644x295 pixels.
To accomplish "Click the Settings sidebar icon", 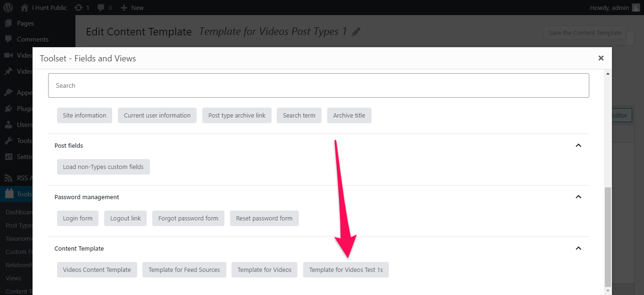I will [x=8, y=157].
